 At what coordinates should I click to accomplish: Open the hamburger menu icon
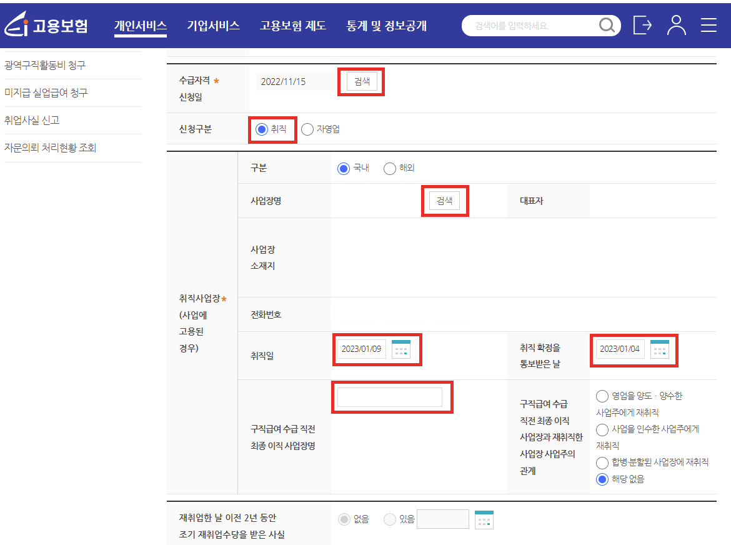pyautogui.click(x=709, y=25)
